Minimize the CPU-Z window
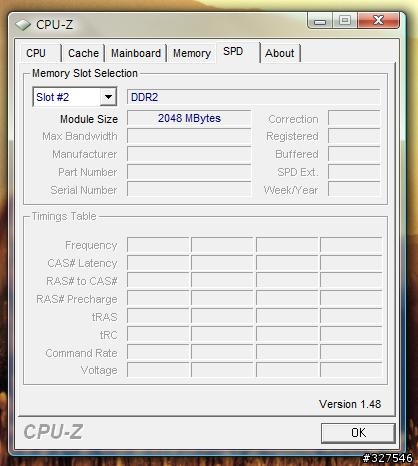This screenshot has width=418, height=466. (320, 21)
